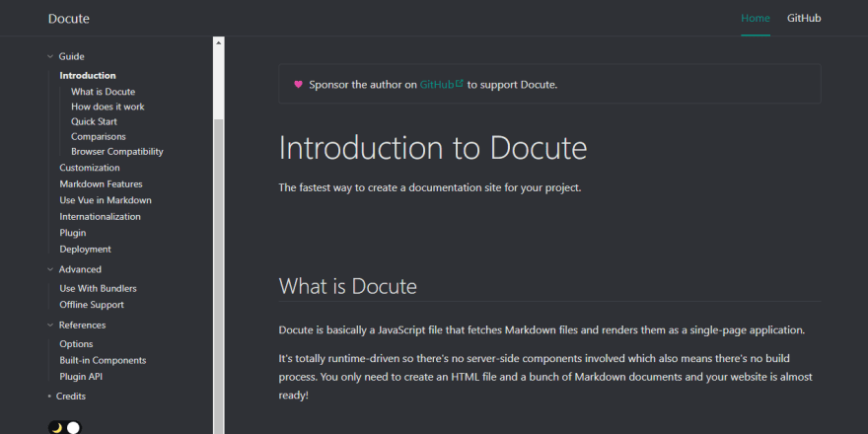Open the Internationalization page

[101, 217]
